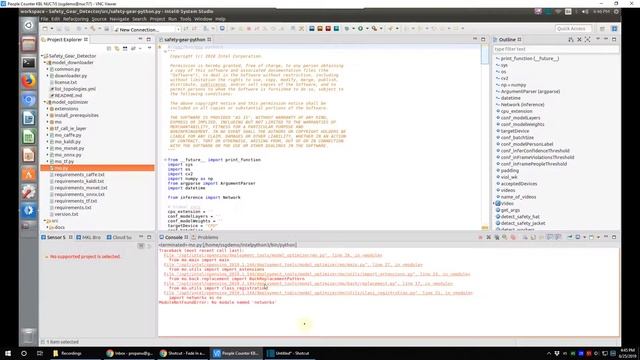Minimize the Project Explorer panel

point(140,40)
